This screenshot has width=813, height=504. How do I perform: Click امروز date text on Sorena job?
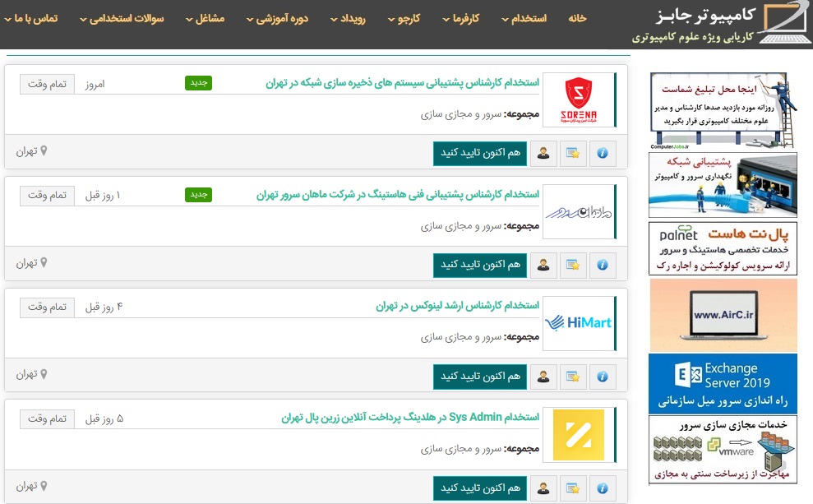(95, 85)
